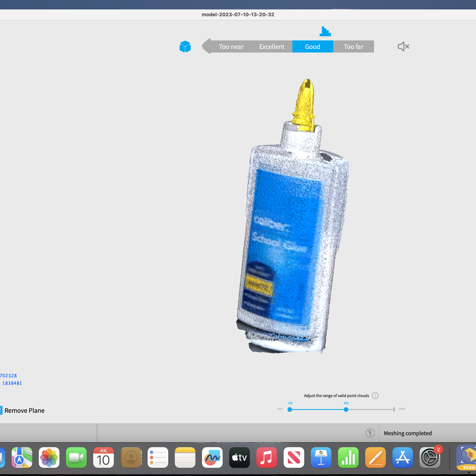Click the value 702328
The width and height of the screenshot is (476, 476).
tap(8, 376)
